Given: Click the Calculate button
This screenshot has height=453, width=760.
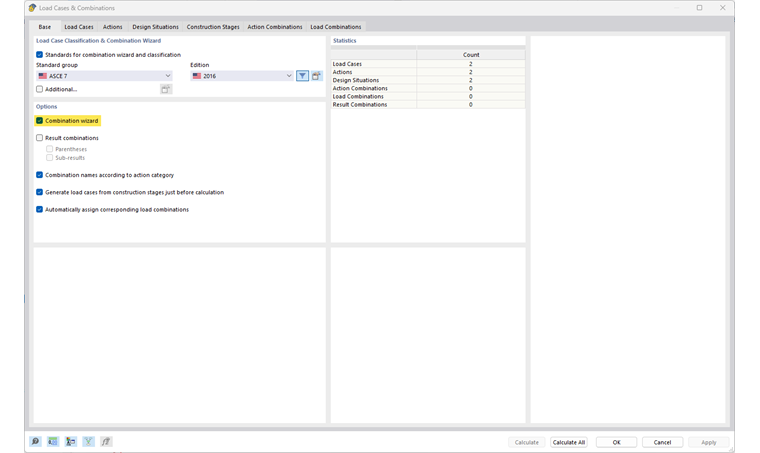Looking at the screenshot, I should click(x=527, y=442).
